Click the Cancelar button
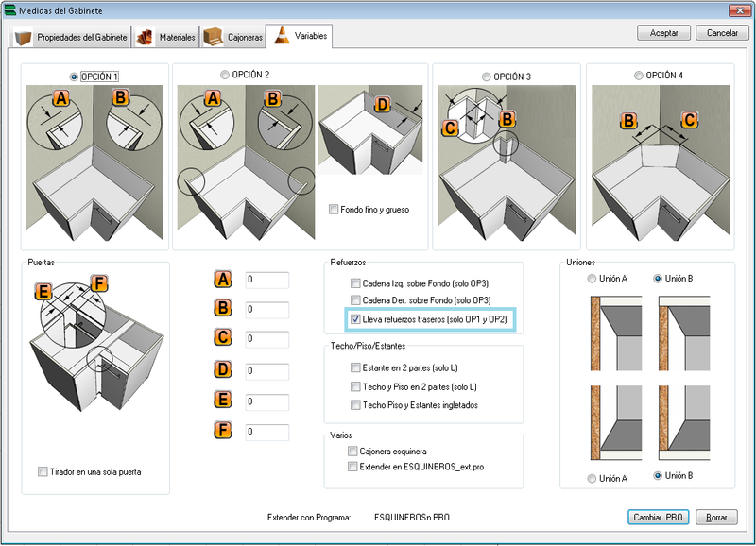This screenshot has height=546, width=756. [x=722, y=33]
